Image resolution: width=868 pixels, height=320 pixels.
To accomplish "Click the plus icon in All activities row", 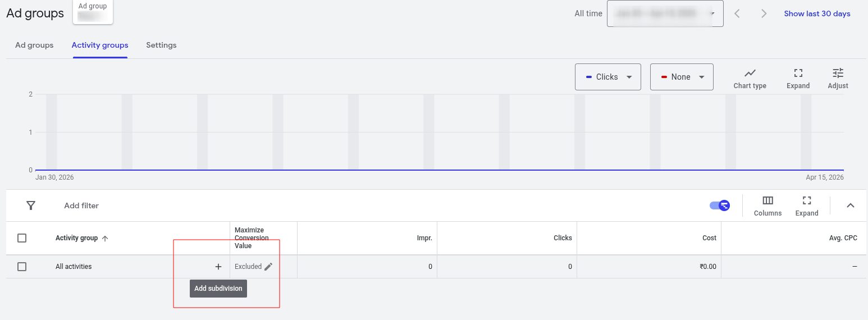I will click(218, 267).
